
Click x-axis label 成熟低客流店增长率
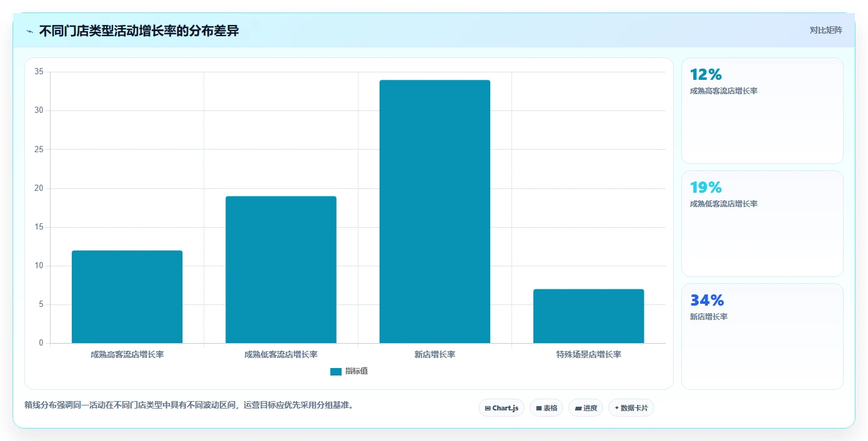point(281,354)
